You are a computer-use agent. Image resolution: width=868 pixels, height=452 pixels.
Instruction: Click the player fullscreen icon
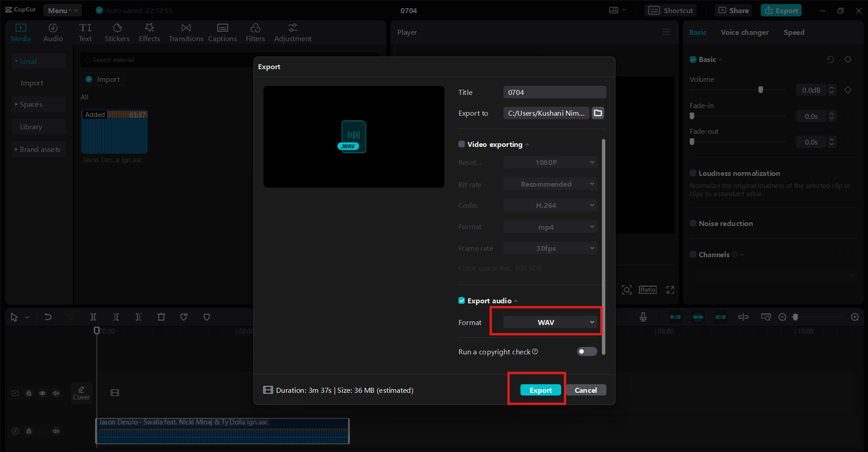(x=670, y=290)
